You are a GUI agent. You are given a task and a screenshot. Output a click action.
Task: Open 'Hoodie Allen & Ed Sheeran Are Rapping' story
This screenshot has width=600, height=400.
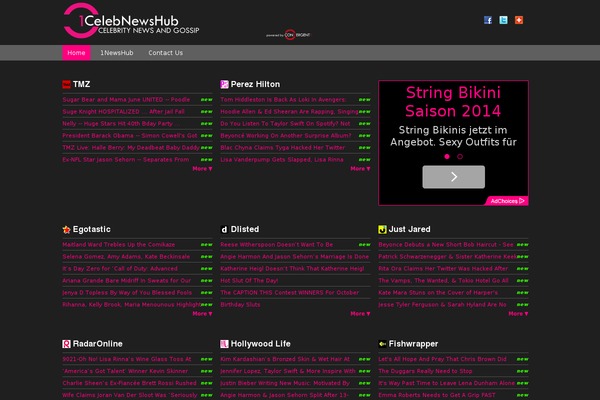coord(289,111)
